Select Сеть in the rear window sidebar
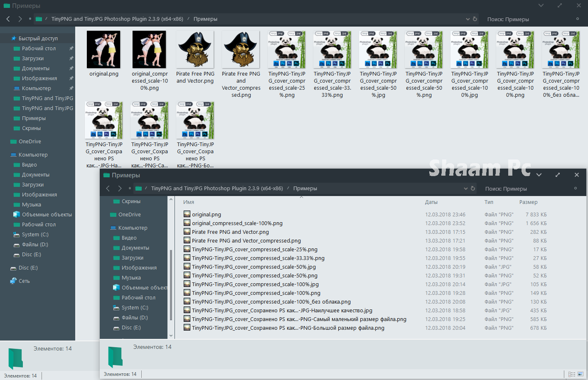Viewport: 588px width, 380px height. click(24, 281)
